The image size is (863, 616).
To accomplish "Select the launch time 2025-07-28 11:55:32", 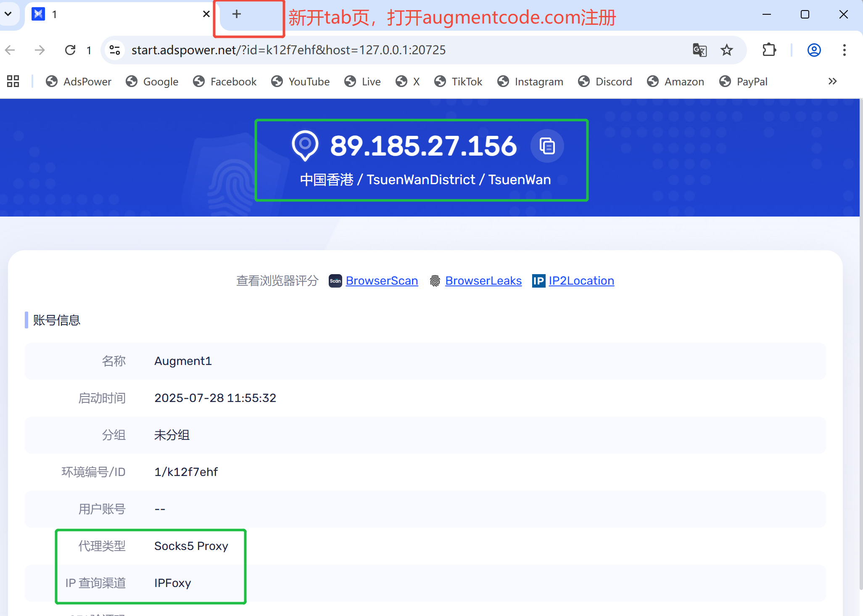I will (215, 398).
